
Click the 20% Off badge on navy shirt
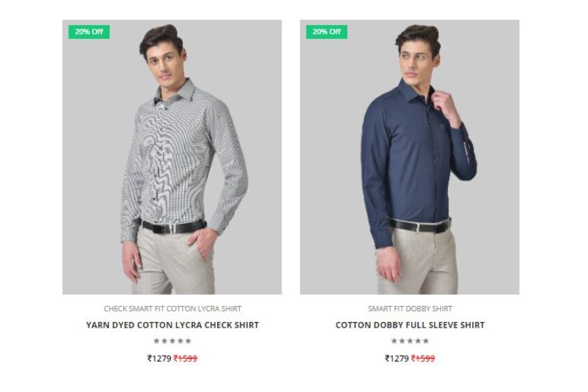tap(327, 32)
